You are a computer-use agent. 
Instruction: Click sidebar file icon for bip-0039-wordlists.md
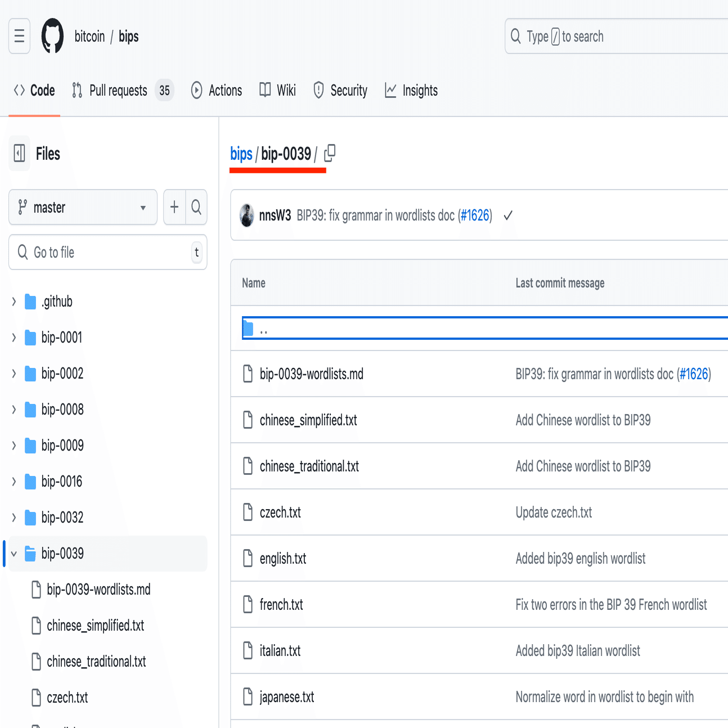(36, 590)
